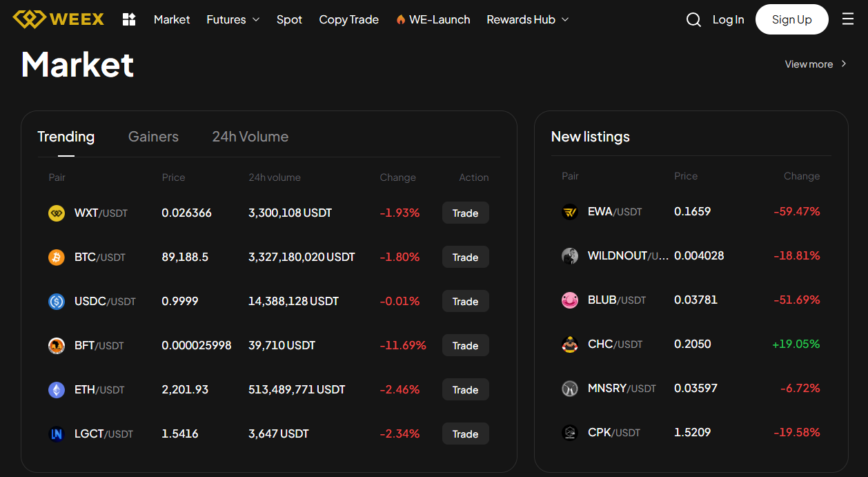Open the 24h Volume tab
This screenshot has height=477, width=868.
(250, 137)
